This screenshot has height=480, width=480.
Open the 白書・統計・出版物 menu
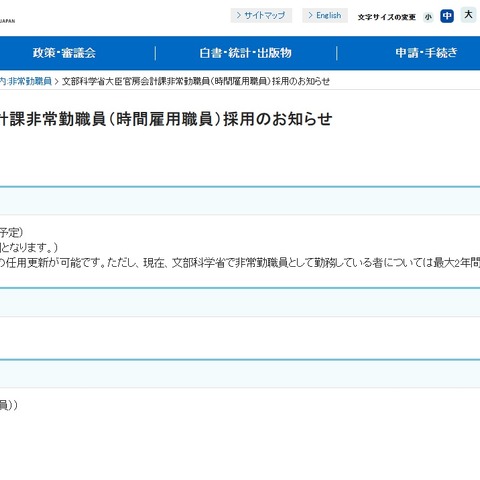point(246,53)
